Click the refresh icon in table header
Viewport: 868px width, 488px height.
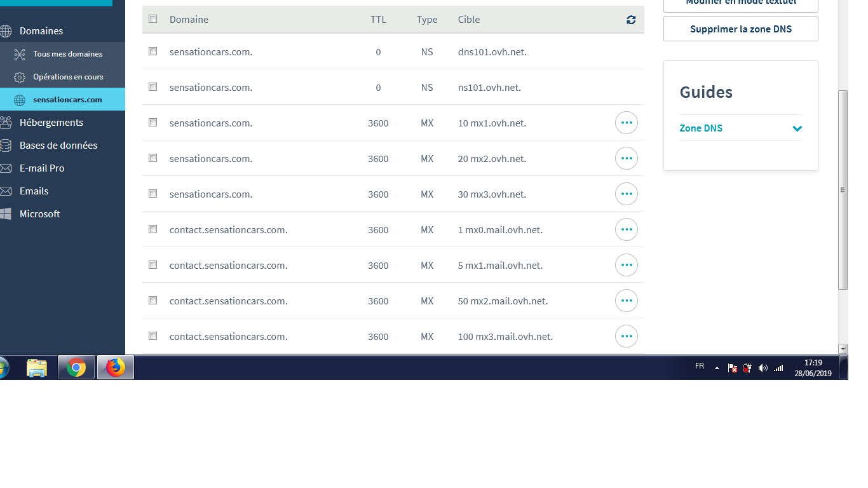pyautogui.click(x=630, y=20)
